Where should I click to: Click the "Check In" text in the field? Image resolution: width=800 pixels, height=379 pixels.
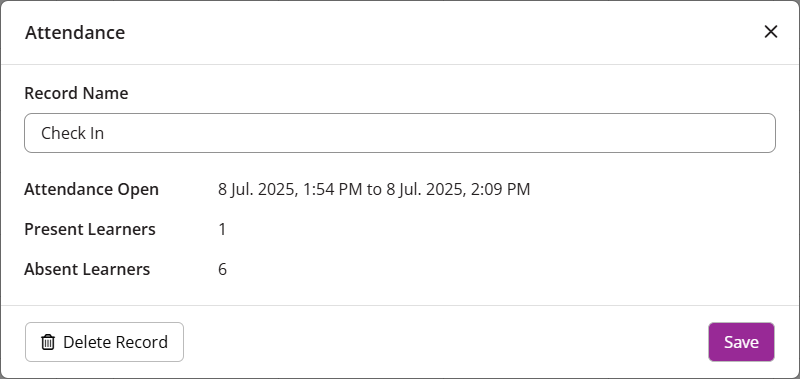(x=72, y=133)
